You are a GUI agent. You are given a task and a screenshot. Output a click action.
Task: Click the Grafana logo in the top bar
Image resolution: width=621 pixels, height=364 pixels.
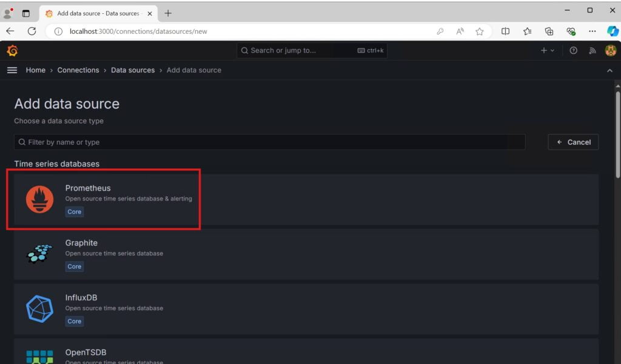(12, 51)
